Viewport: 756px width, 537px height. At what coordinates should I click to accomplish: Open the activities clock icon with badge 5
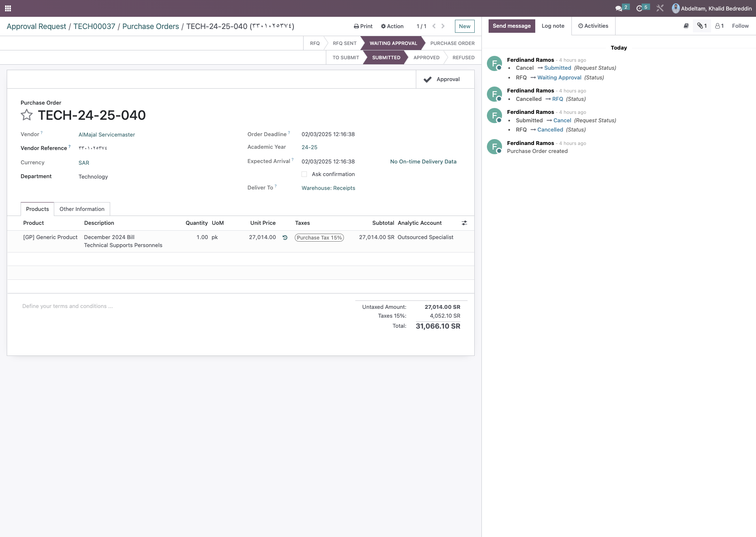(x=642, y=8)
